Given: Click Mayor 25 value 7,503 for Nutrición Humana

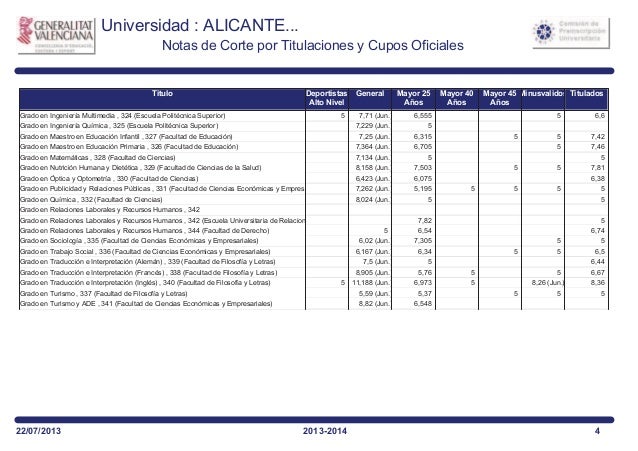Looking at the screenshot, I should tap(423, 168).
